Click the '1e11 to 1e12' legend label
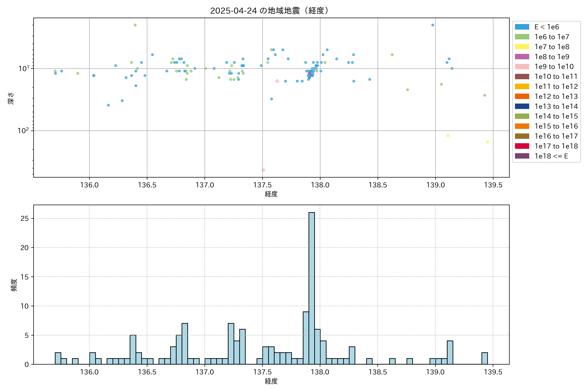 pyautogui.click(x=556, y=87)
